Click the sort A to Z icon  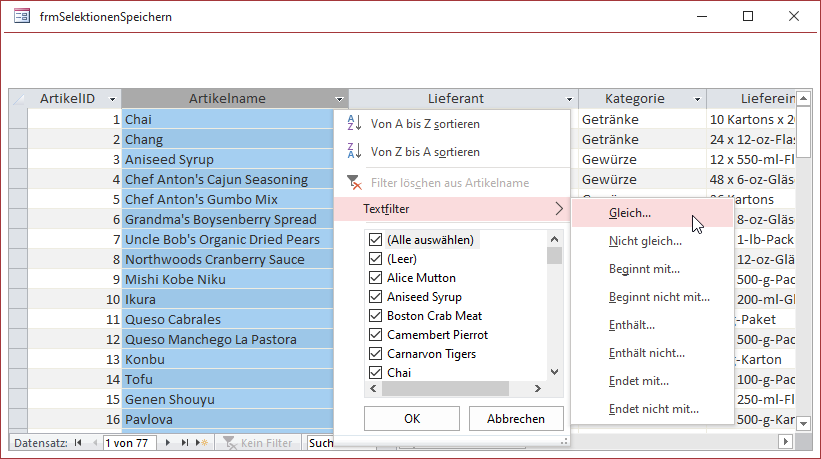[353, 124]
